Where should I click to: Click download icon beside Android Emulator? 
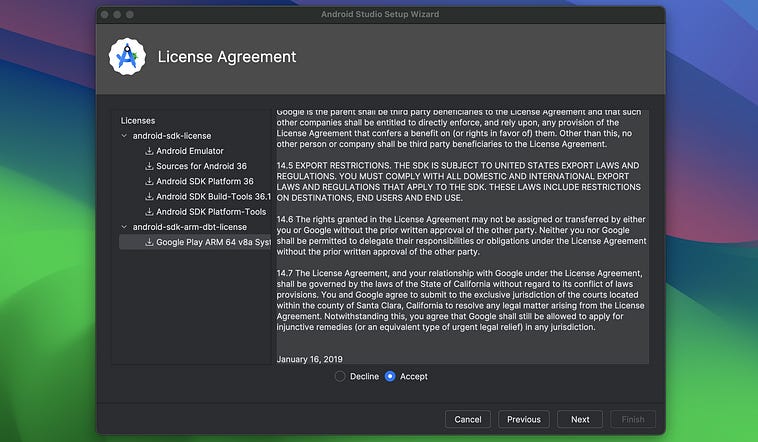[149, 151]
